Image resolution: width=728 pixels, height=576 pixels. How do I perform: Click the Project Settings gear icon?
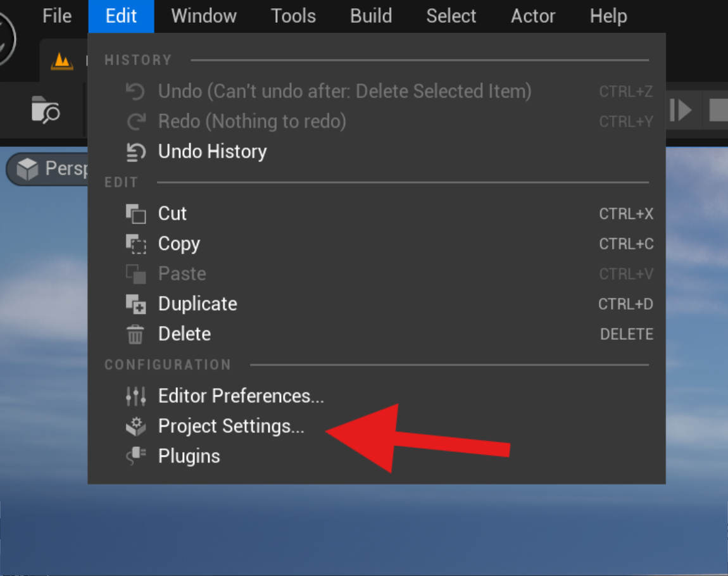(x=135, y=427)
